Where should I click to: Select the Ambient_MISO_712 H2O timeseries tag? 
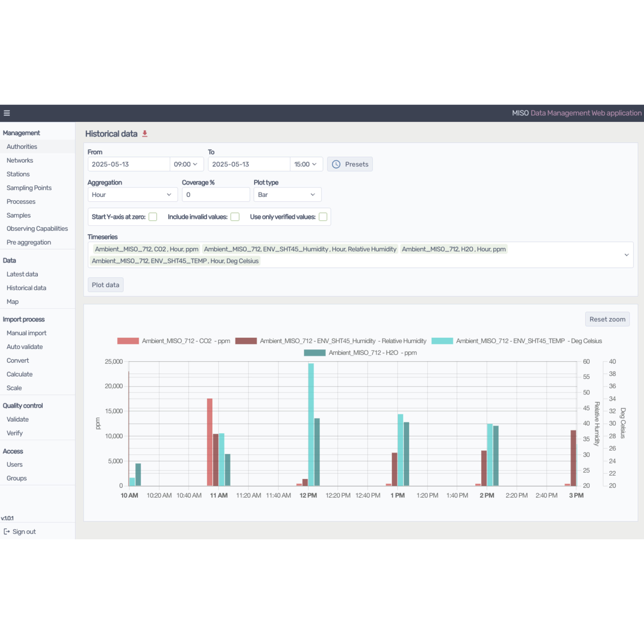(x=454, y=249)
